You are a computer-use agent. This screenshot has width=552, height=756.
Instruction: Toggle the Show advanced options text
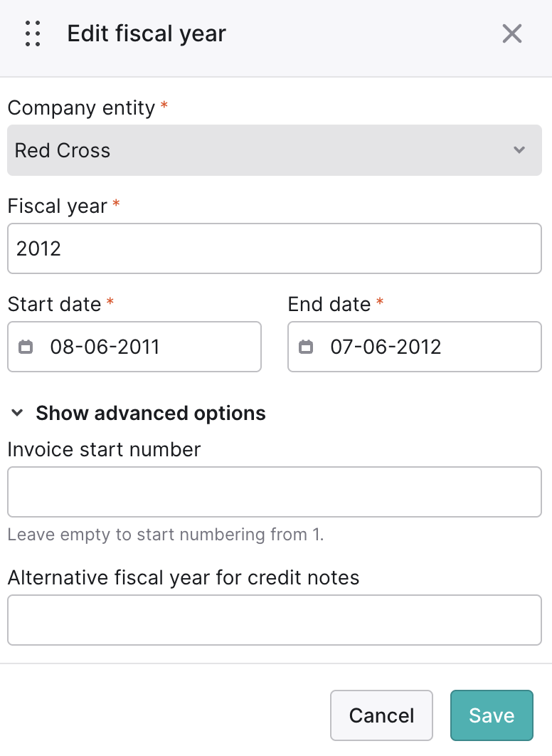[x=151, y=413]
